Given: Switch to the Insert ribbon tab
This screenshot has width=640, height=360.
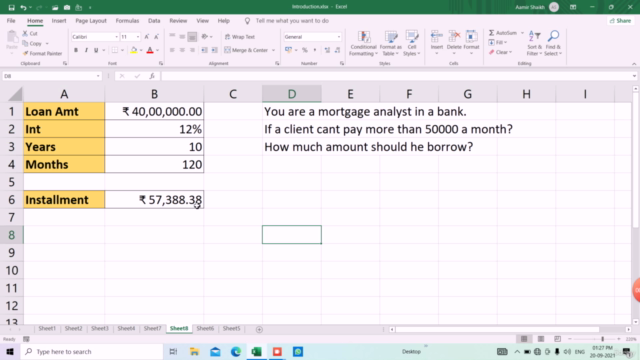Looking at the screenshot, I should [59, 21].
